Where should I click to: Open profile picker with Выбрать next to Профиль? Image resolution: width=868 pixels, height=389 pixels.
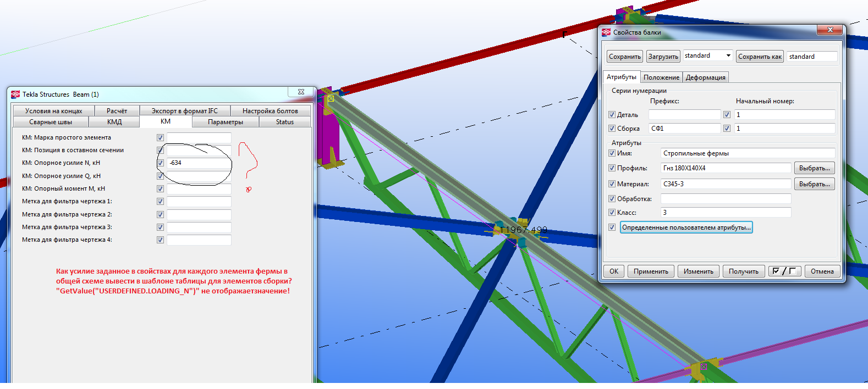[814, 168]
